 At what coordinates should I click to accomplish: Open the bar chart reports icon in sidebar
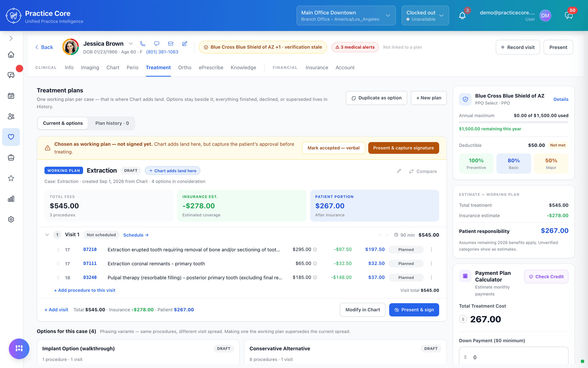(11, 199)
